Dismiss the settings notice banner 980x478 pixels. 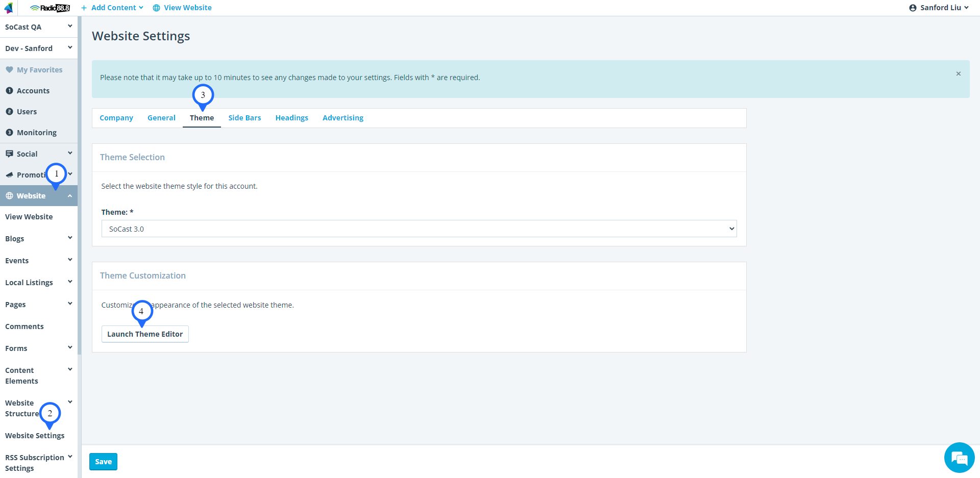pyautogui.click(x=958, y=74)
